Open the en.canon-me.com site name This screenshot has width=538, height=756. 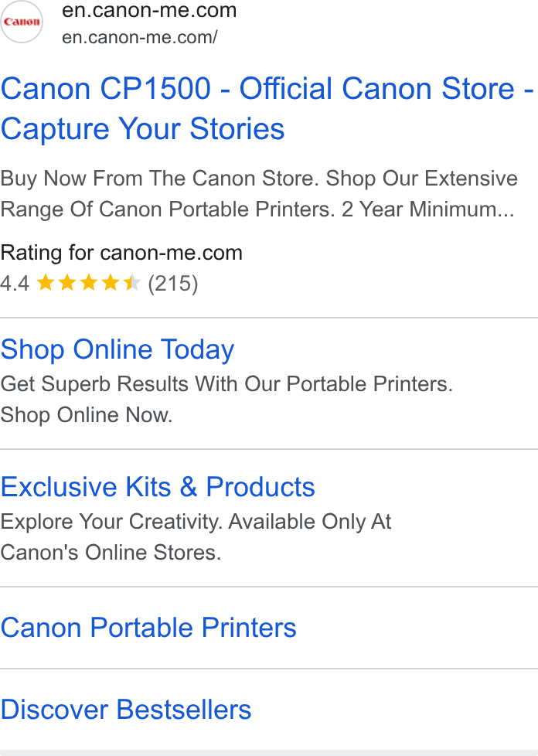(x=149, y=10)
